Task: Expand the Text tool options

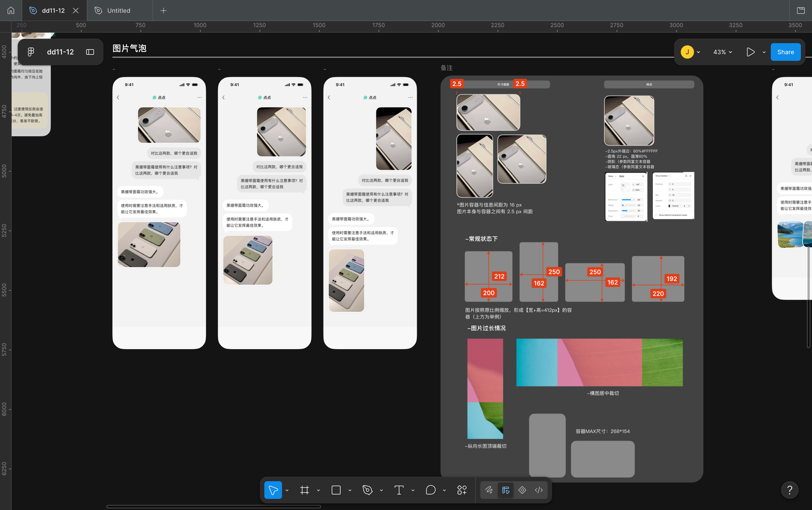Action: (413, 491)
